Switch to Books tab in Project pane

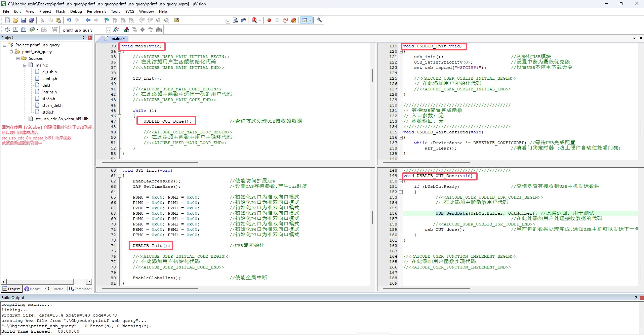pos(32,289)
